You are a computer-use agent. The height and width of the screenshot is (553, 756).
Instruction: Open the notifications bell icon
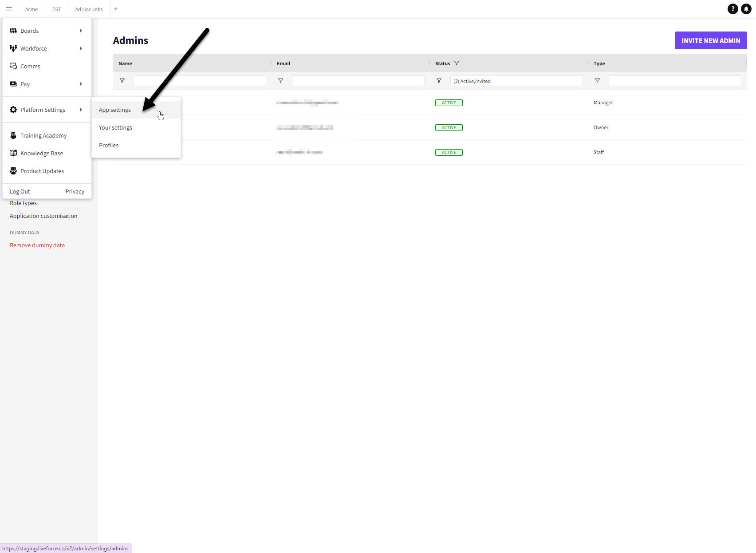coord(746,9)
